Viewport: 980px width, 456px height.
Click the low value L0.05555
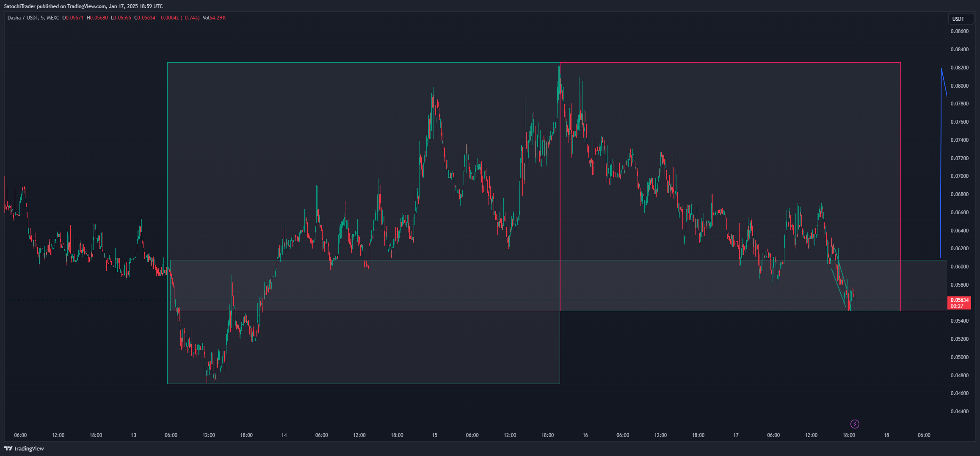(x=121, y=18)
